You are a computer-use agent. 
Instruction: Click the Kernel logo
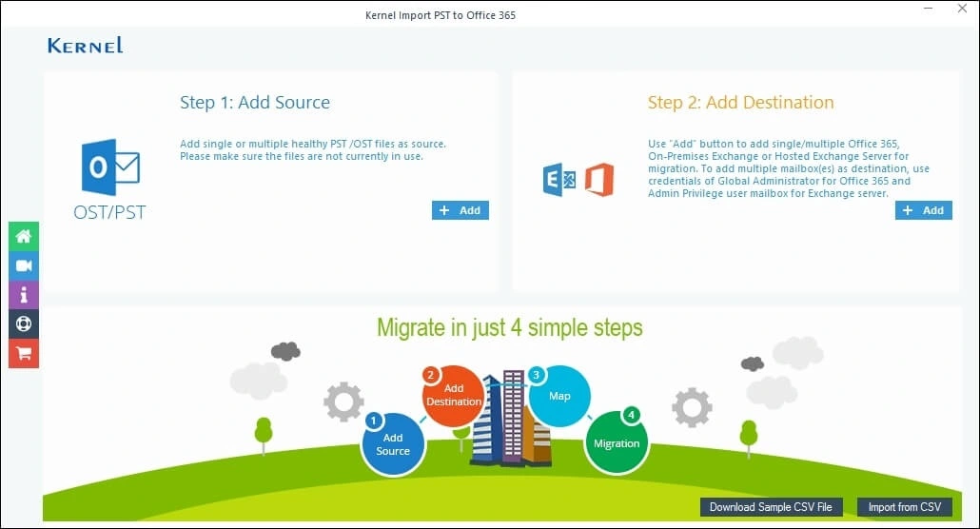click(85, 45)
